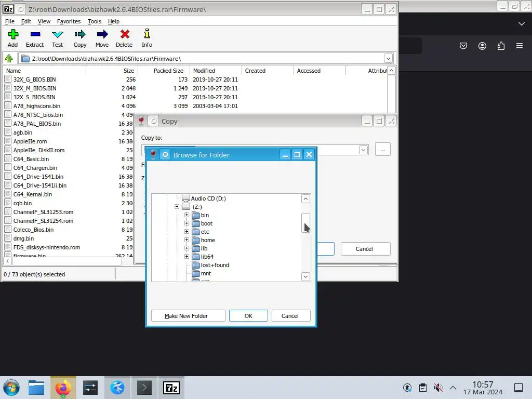Click the Delete toolbar icon
This screenshot has width=532, height=399.
(x=124, y=38)
